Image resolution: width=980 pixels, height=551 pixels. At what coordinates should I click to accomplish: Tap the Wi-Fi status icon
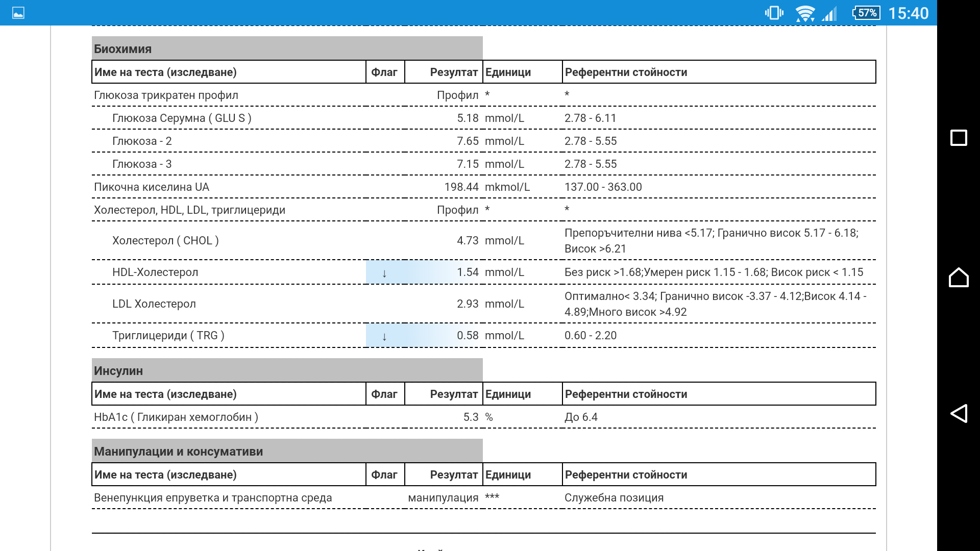click(805, 13)
